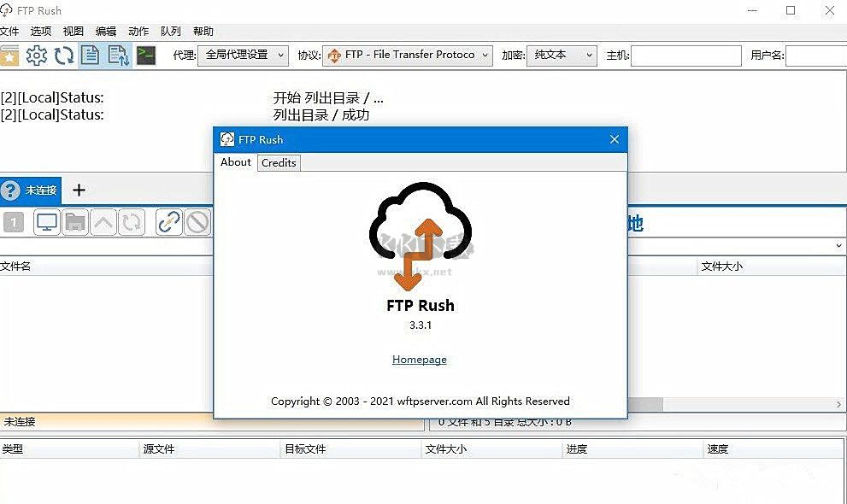Open the terminal console icon
The width and height of the screenshot is (847, 504).
point(144,55)
